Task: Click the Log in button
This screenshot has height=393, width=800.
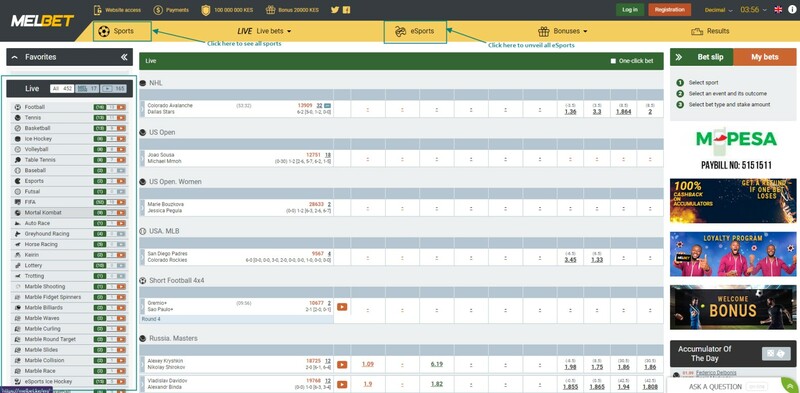Action: coord(630,10)
